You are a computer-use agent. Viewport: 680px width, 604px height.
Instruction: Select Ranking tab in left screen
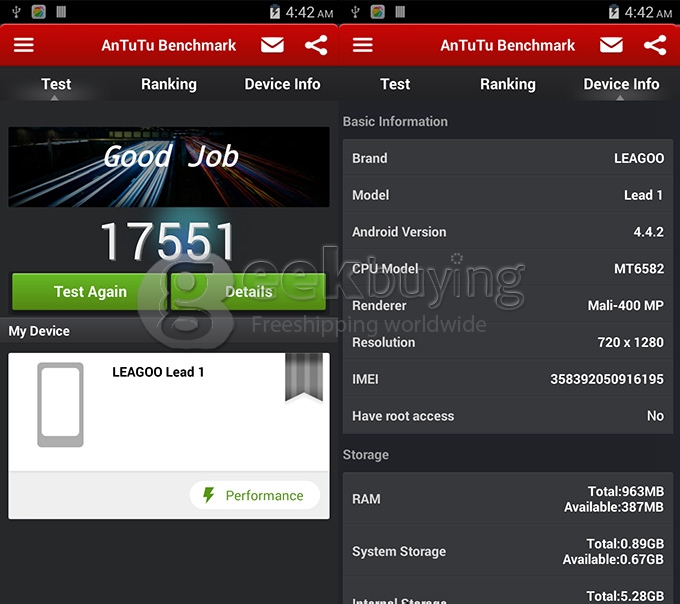point(169,84)
